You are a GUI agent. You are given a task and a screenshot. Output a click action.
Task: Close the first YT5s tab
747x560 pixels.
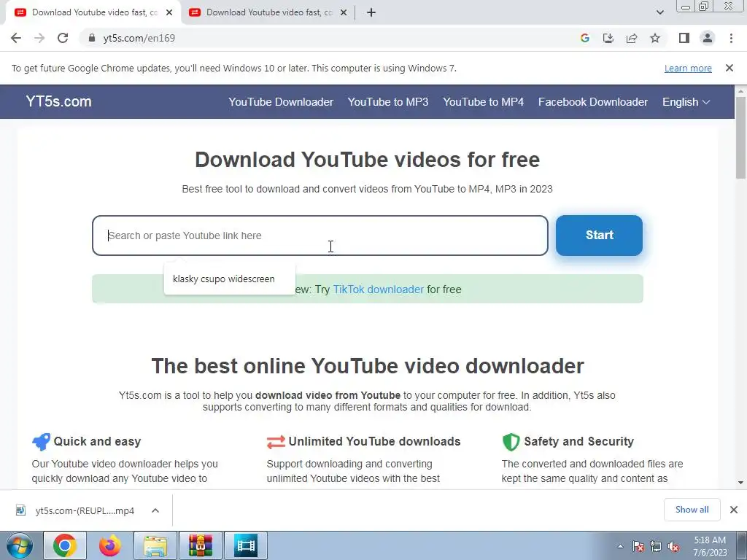tap(169, 12)
